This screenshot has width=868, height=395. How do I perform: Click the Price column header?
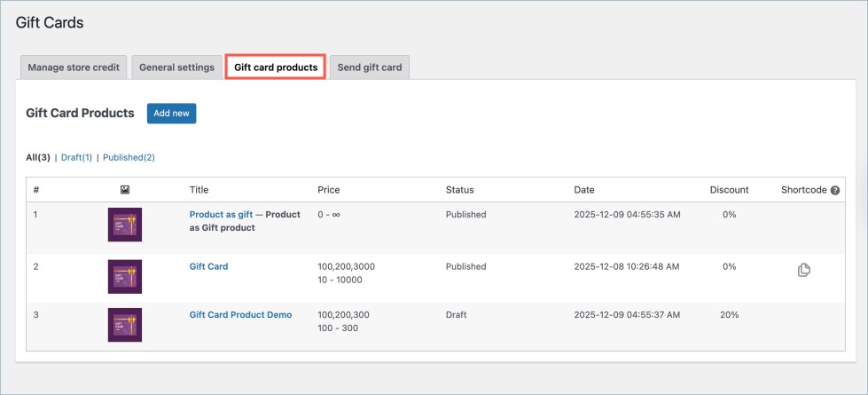[329, 190]
